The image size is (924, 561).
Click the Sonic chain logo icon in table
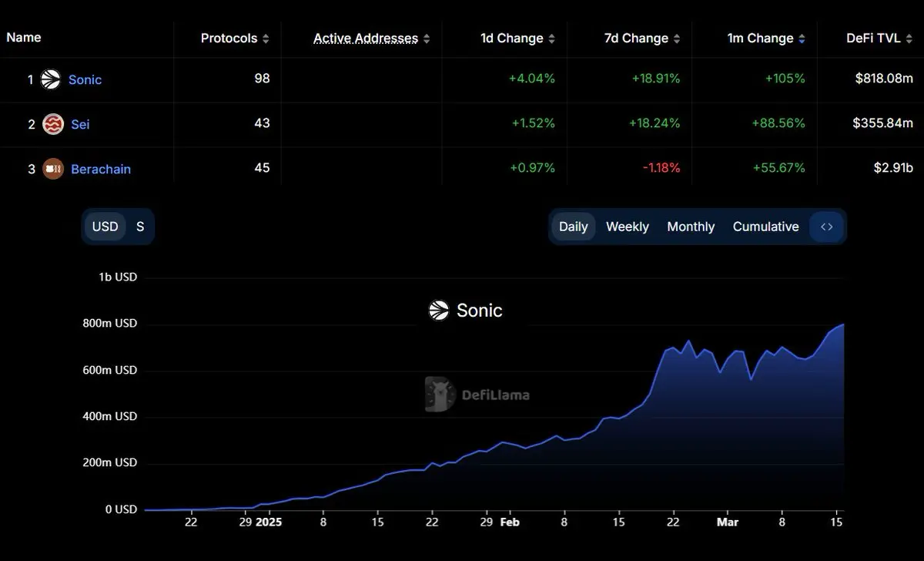click(51, 79)
